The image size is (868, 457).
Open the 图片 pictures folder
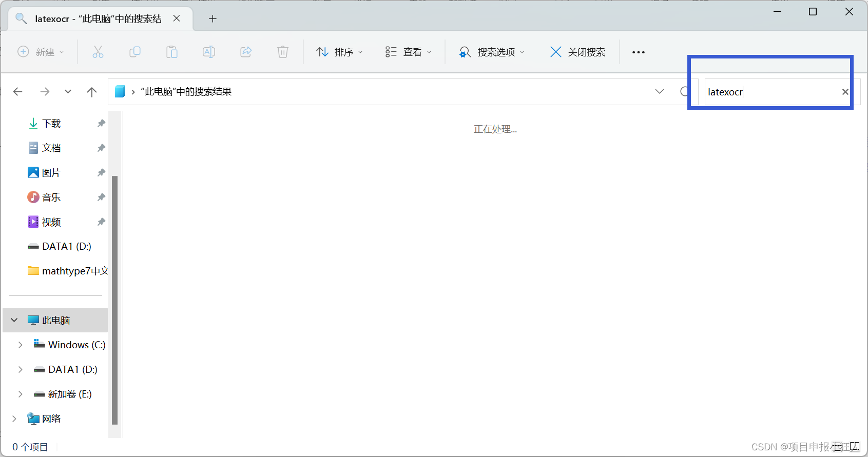pyautogui.click(x=51, y=172)
